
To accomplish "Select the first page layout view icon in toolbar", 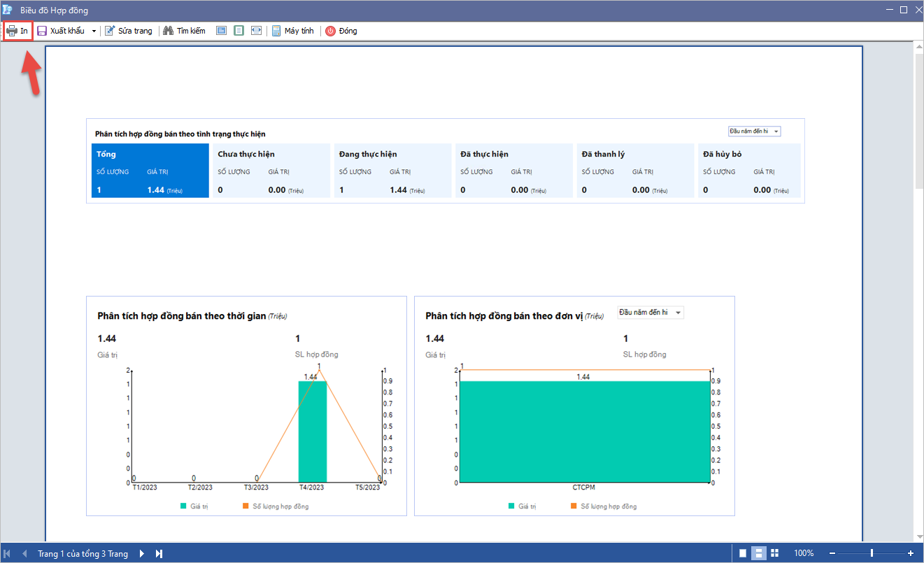I will [x=221, y=31].
